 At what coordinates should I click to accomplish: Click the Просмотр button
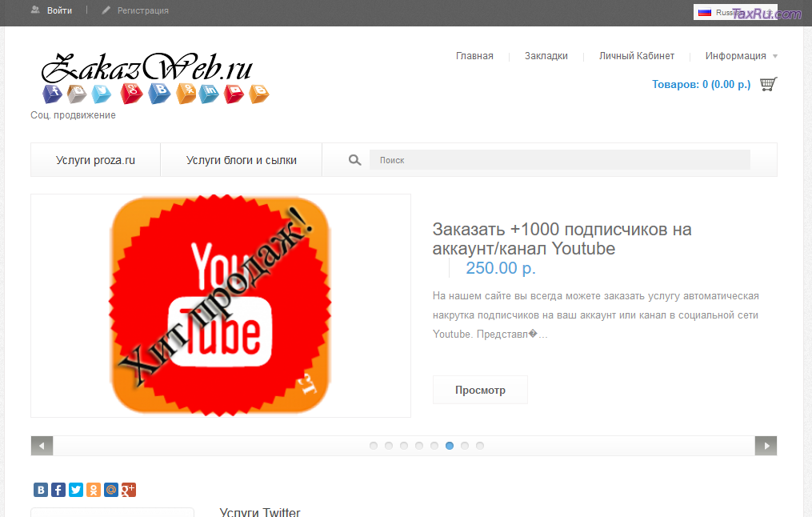[x=480, y=390]
